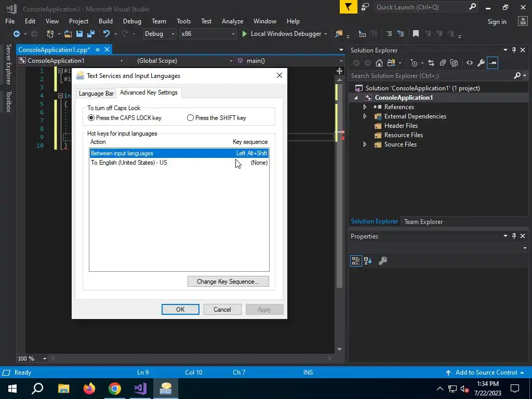The width and height of the screenshot is (532, 399).
Task: Open the Global Scope dropdown
Action: click(180, 61)
